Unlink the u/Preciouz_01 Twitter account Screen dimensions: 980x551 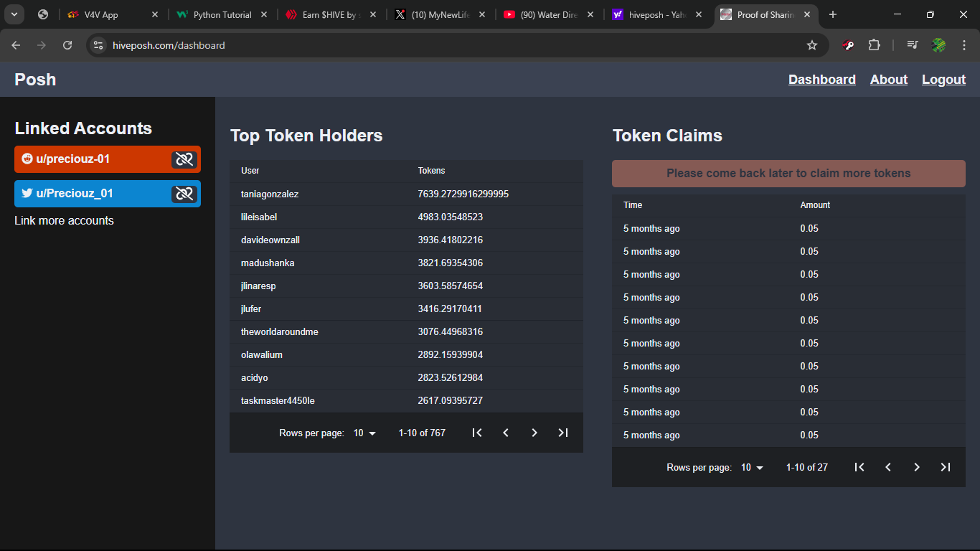coord(184,194)
